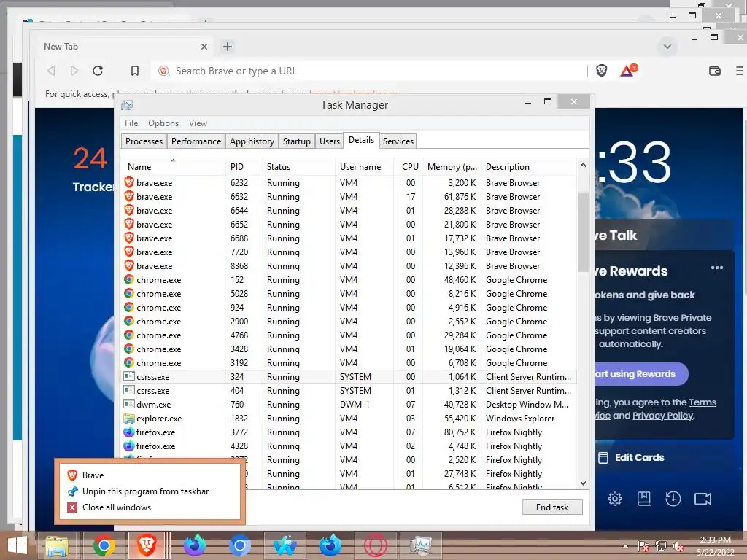Click Edit Cards button
This screenshot has height=560, width=747.
click(x=631, y=458)
